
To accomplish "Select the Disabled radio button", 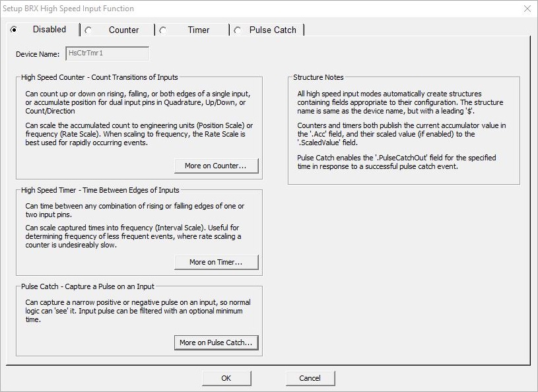I will click(14, 30).
